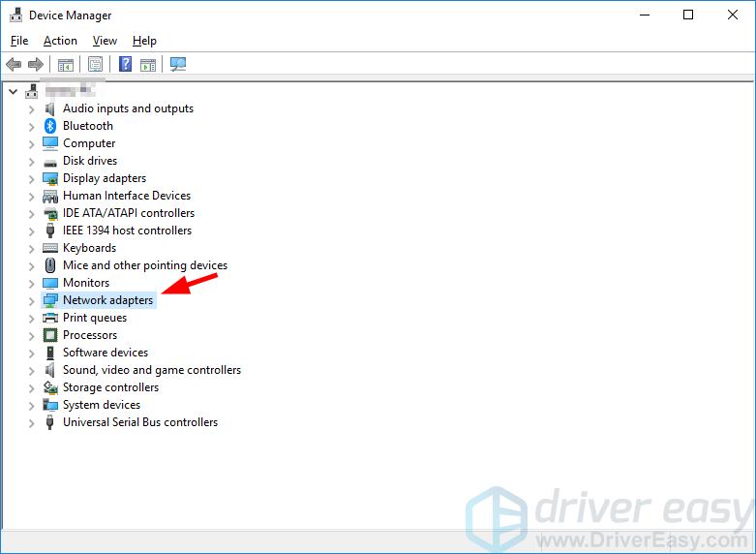Expand the Network adapters category
The image size is (756, 554).
click(32, 301)
